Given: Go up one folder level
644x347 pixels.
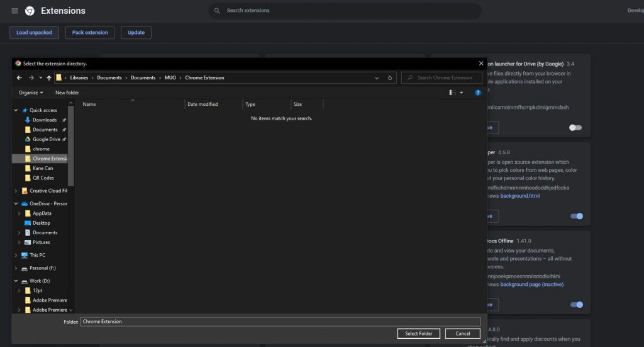Looking at the screenshot, I should (49, 77).
